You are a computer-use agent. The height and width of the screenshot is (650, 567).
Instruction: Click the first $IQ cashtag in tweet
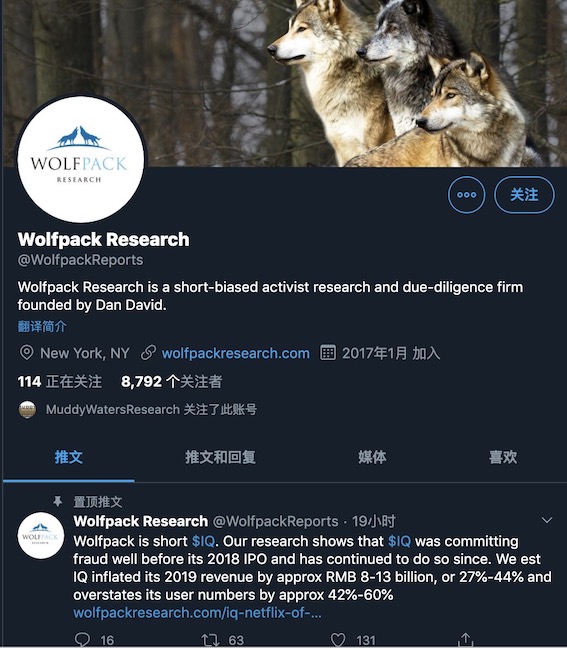203,541
